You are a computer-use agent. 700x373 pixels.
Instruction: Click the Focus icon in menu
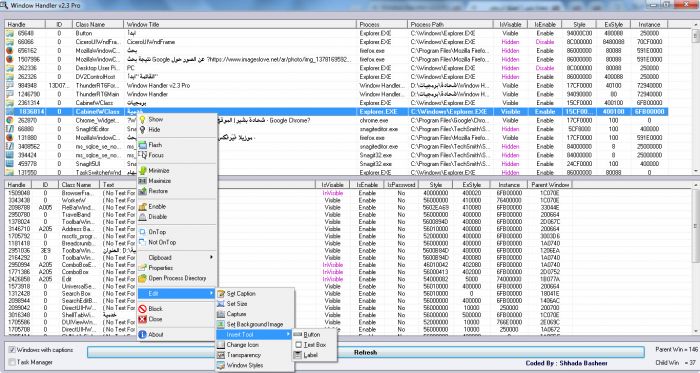point(142,155)
